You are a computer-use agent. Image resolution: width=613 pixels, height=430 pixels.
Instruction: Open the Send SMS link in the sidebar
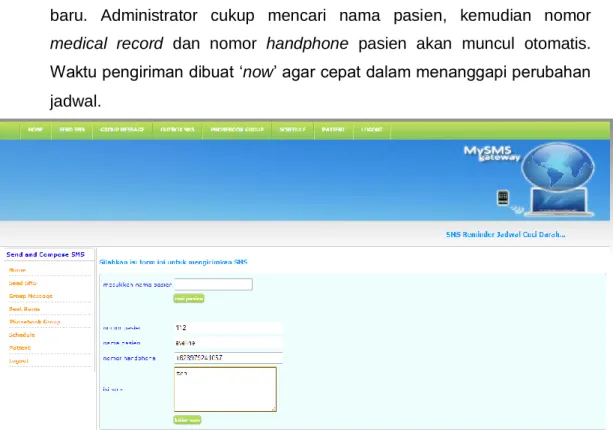[23, 283]
